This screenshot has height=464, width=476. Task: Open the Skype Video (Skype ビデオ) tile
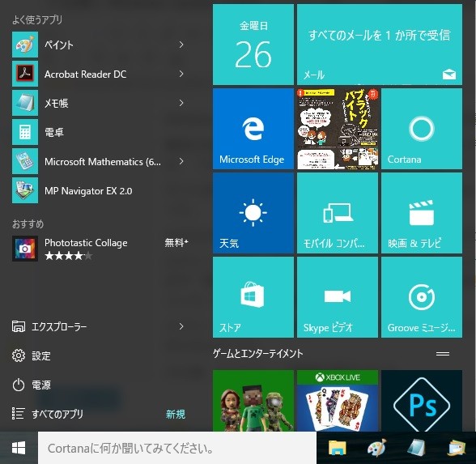click(338, 297)
